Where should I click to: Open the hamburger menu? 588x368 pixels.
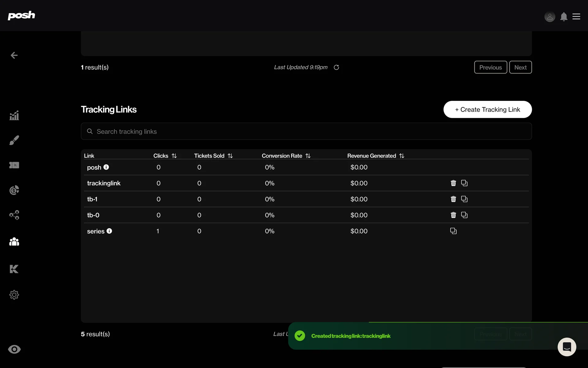[x=576, y=17]
